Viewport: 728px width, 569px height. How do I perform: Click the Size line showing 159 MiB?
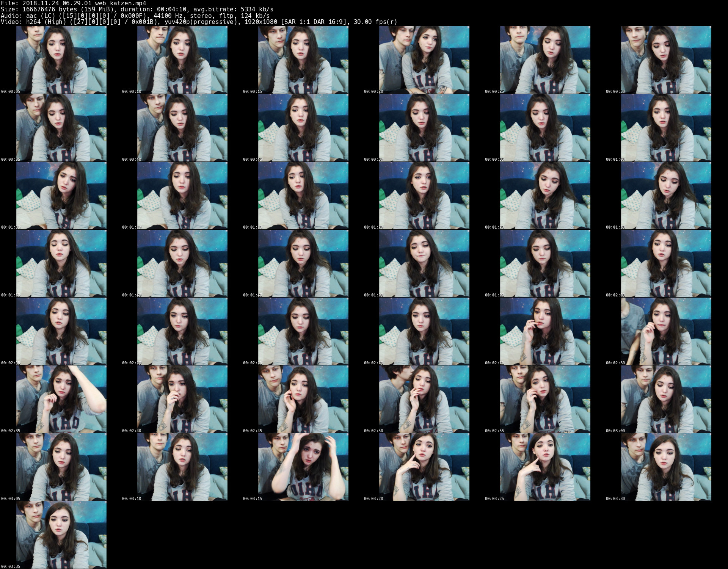click(137, 9)
